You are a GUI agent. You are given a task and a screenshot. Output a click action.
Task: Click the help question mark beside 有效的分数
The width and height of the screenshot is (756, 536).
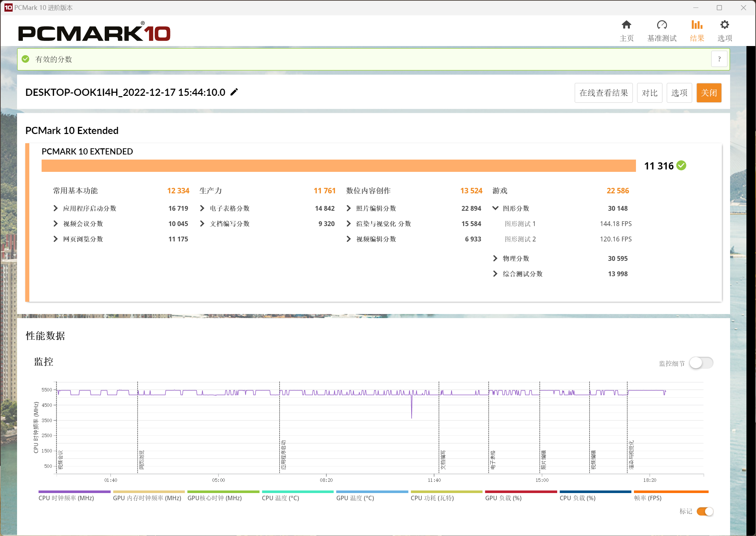[x=720, y=59]
